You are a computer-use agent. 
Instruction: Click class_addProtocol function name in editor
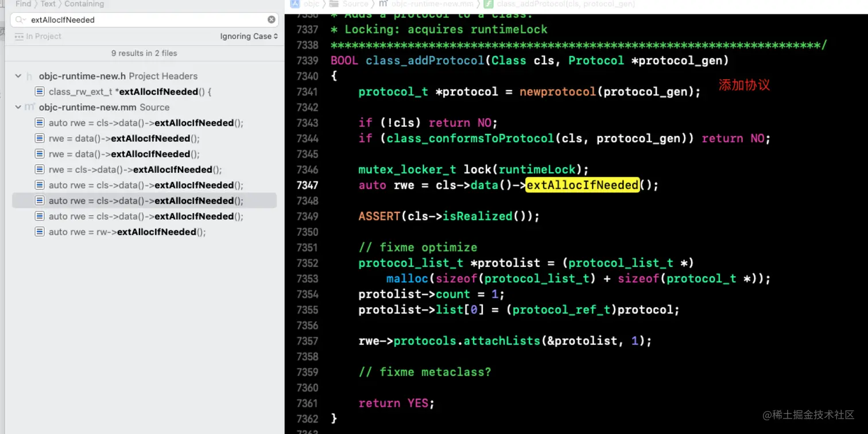pyautogui.click(x=425, y=60)
